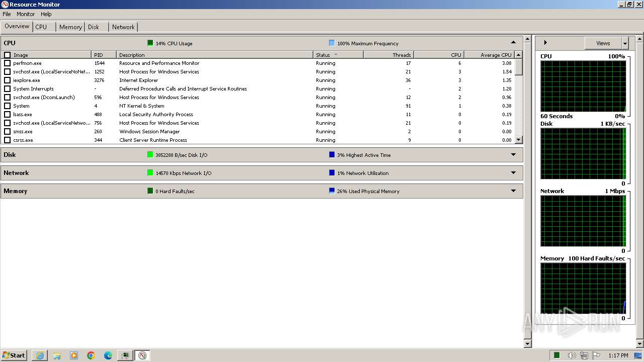The height and width of the screenshot is (362, 644).
Task: Expand the Memory section arrow
Action: (513, 191)
